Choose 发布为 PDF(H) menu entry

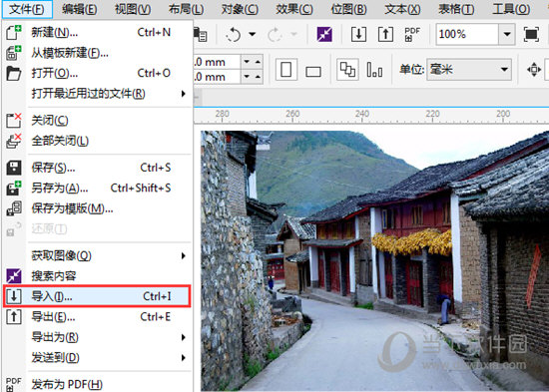[98, 384]
